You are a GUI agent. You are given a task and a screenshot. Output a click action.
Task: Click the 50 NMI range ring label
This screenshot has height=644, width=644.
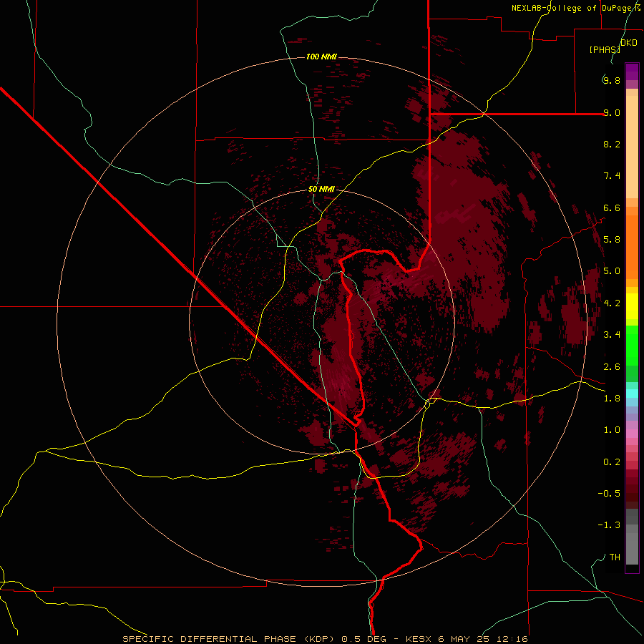point(321,189)
